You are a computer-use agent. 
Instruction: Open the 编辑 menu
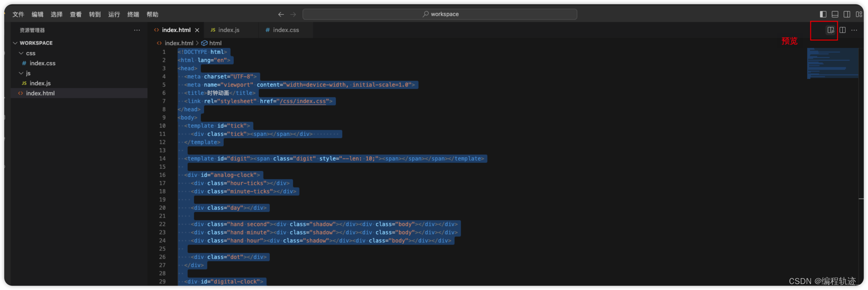click(37, 15)
